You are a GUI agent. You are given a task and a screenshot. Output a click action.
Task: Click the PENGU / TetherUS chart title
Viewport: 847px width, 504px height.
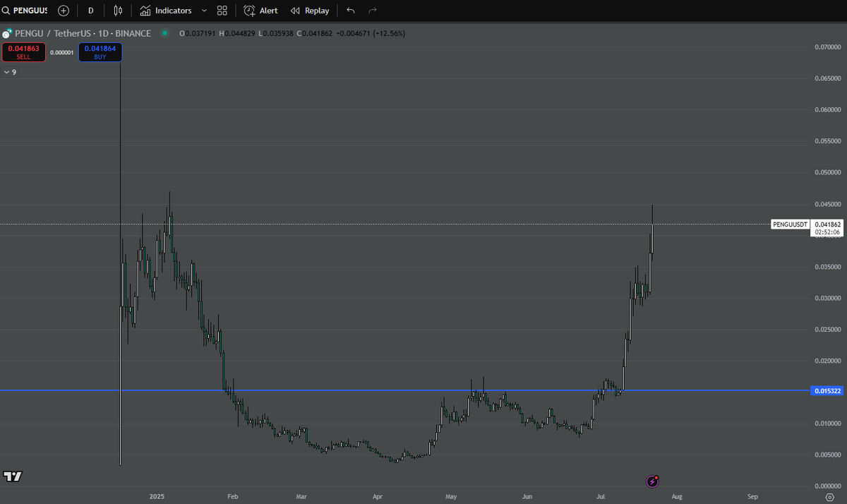click(x=82, y=33)
